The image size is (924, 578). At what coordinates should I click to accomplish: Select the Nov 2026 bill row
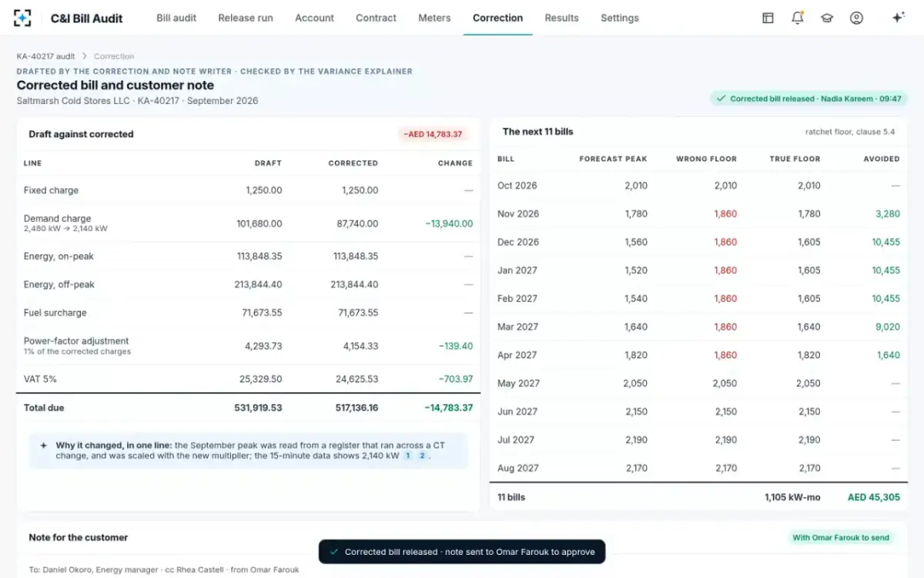698,214
